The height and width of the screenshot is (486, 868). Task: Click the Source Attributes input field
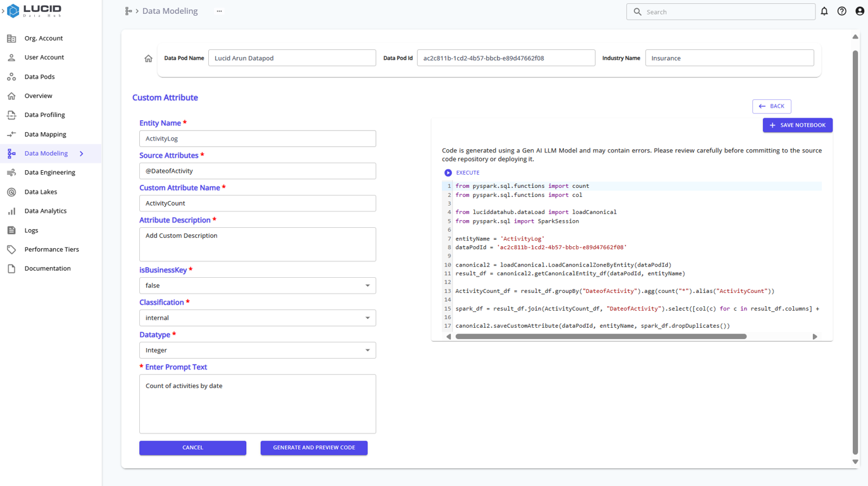point(258,171)
